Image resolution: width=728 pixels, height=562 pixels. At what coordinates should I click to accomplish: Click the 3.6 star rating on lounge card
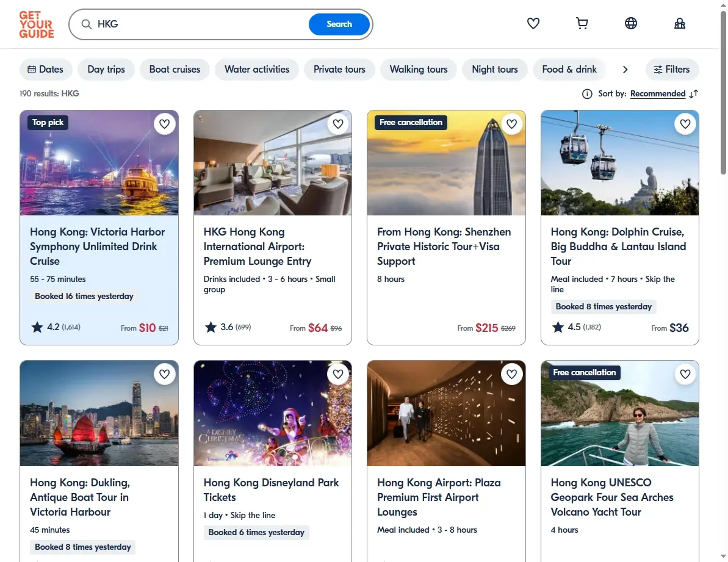pos(228,327)
